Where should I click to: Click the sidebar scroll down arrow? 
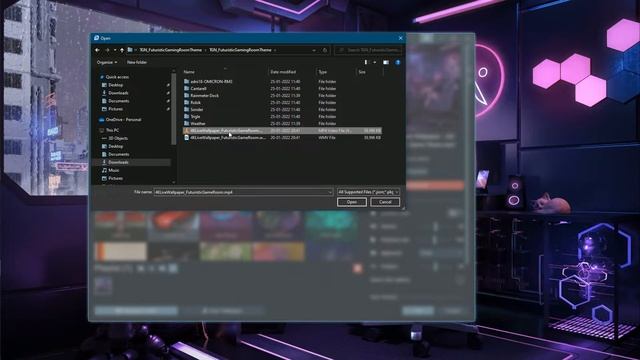[x=174, y=182]
